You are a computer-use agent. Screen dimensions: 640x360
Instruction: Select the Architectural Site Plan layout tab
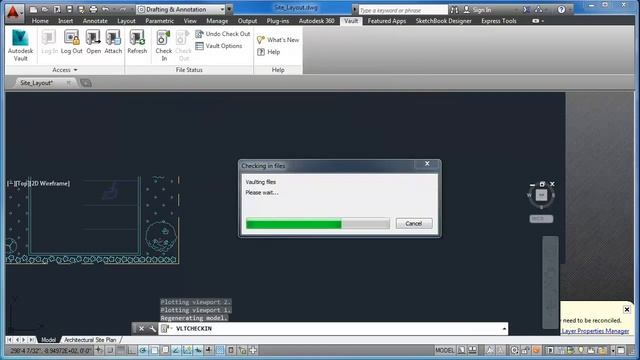pyautogui.click(x=90, y=340)
